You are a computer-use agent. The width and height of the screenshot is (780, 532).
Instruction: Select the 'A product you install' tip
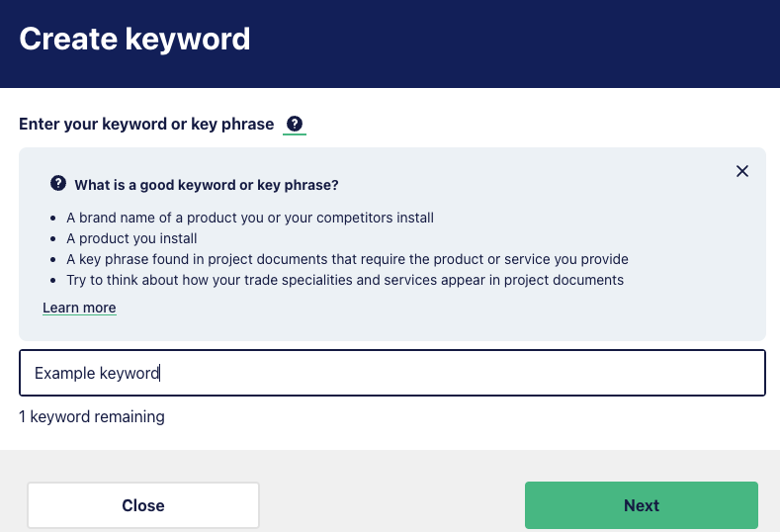[131, 239]
